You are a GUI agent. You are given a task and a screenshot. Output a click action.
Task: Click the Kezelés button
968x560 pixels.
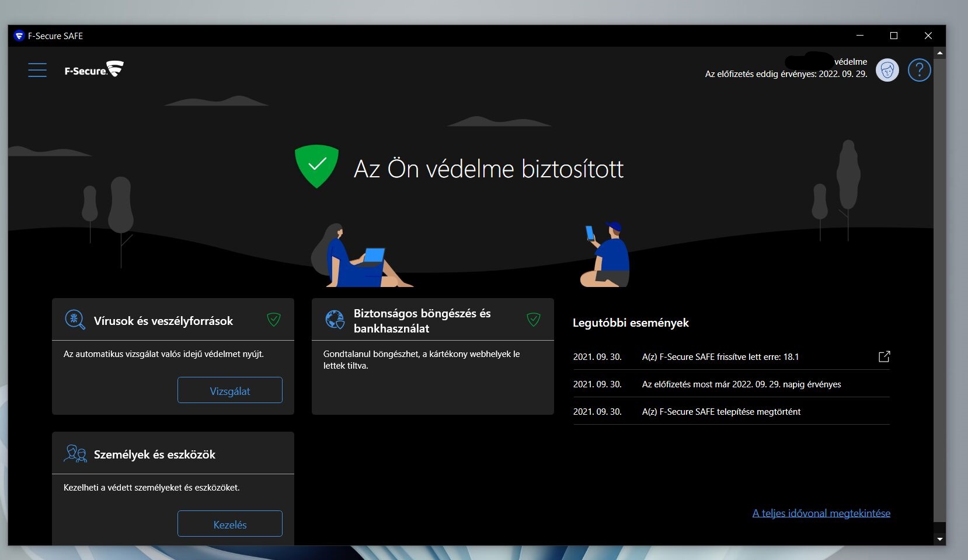230,524
